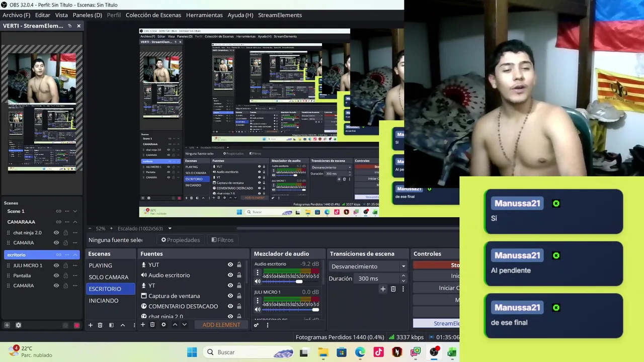Collapse ecritorio scene chevron
644x362 pixels.
[x=75, y=255]
